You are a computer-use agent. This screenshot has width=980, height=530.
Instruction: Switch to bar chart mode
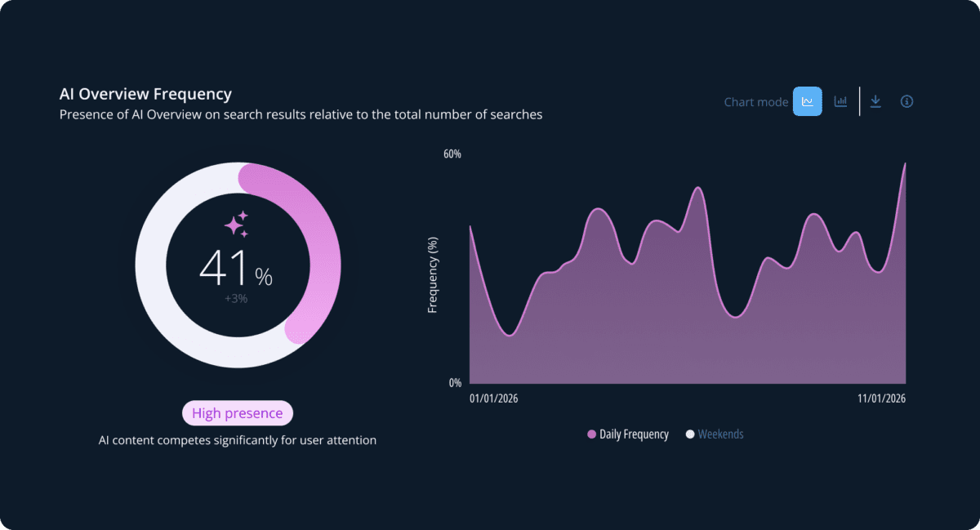coord(840,102)
